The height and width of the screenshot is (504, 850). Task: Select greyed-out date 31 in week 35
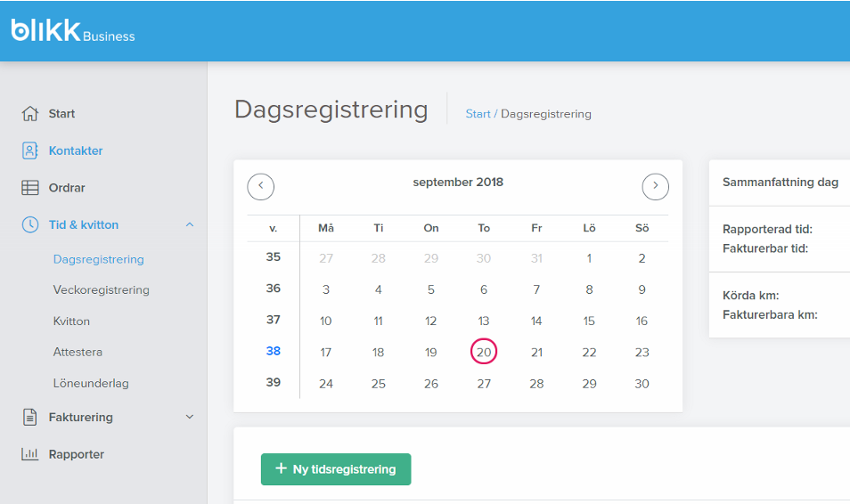(x=536, y=258)
